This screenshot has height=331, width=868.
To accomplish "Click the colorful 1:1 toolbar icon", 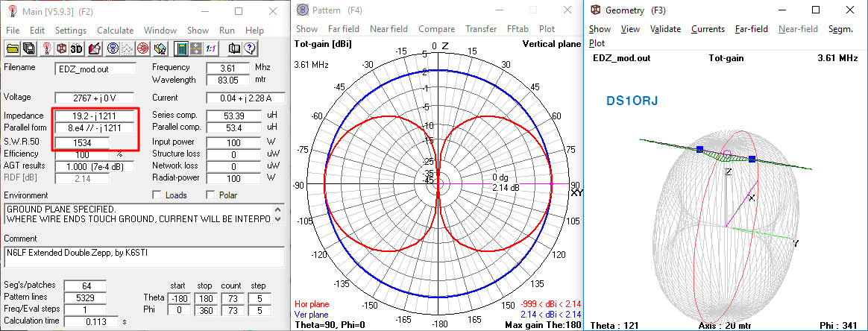I will pos(210,48).
